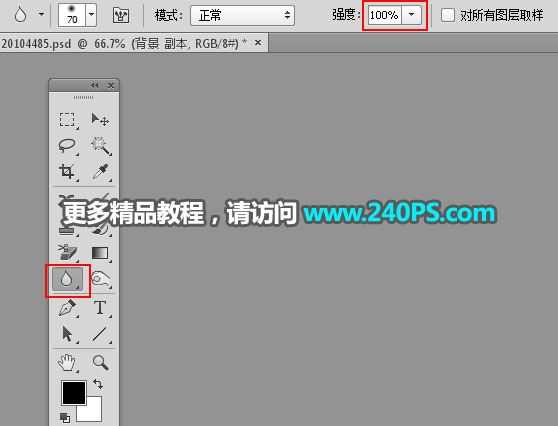Screen dimensions: 558x426
Task: Open the brush size 70 picker arrow
Action: (x=91, y=15)
